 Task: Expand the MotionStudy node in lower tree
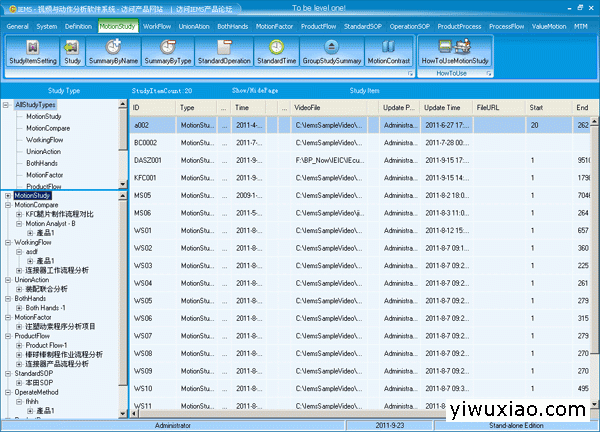click(8, 196)
